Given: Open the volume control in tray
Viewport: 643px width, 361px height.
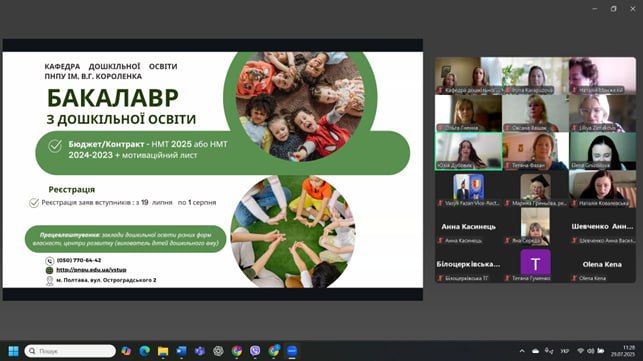Looking at the screenshot, I should pyautogui.click(x=591, y=351).
